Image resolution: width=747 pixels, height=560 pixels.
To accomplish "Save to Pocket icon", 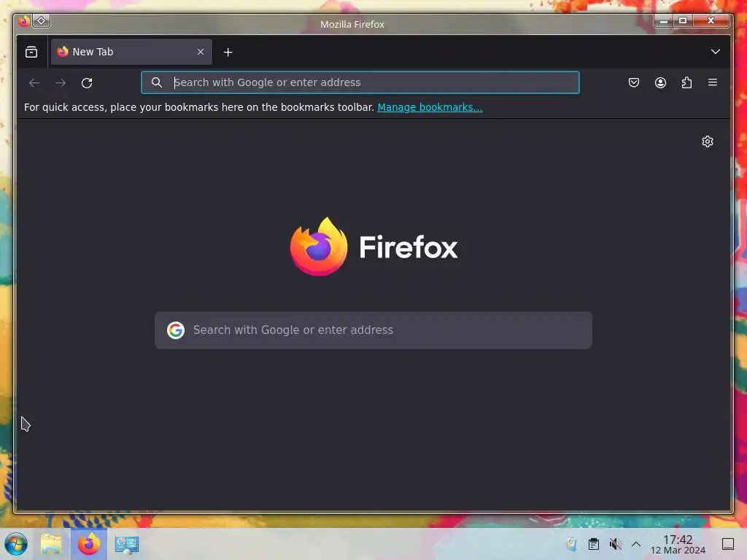I will 634,83.
